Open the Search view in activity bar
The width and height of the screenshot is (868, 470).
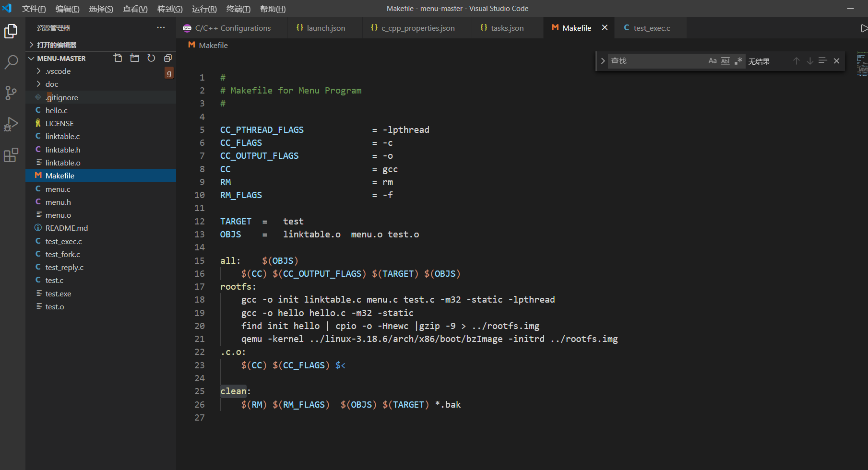tap(11, 62)
